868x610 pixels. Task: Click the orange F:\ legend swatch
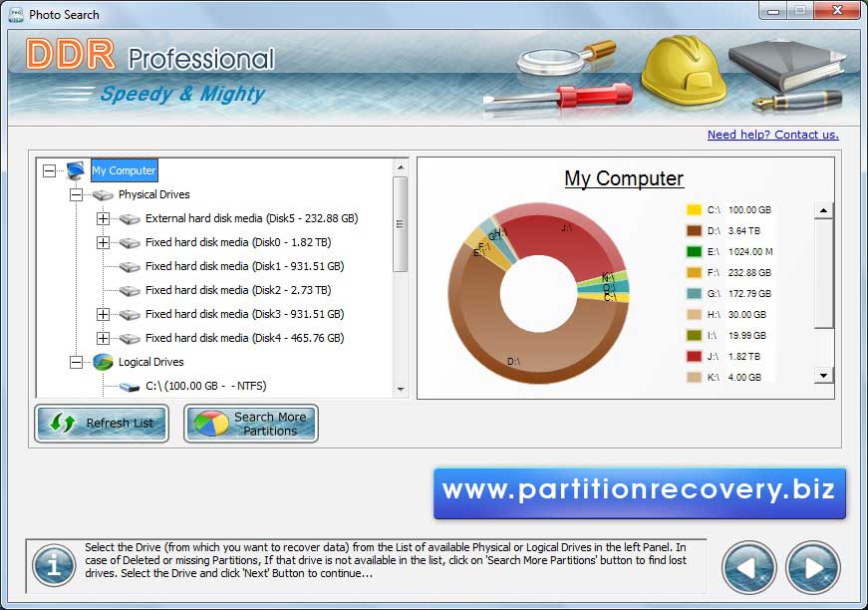point(694,273)
